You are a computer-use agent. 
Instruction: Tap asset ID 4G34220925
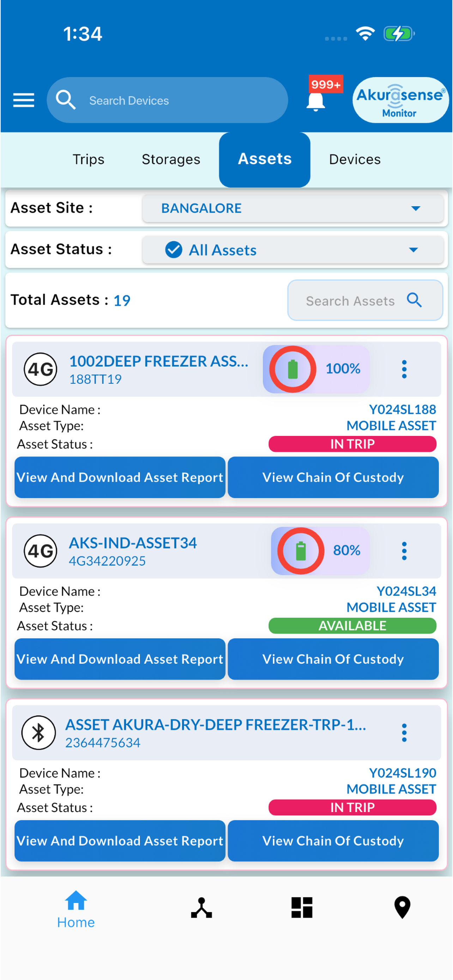coord(107,561)
